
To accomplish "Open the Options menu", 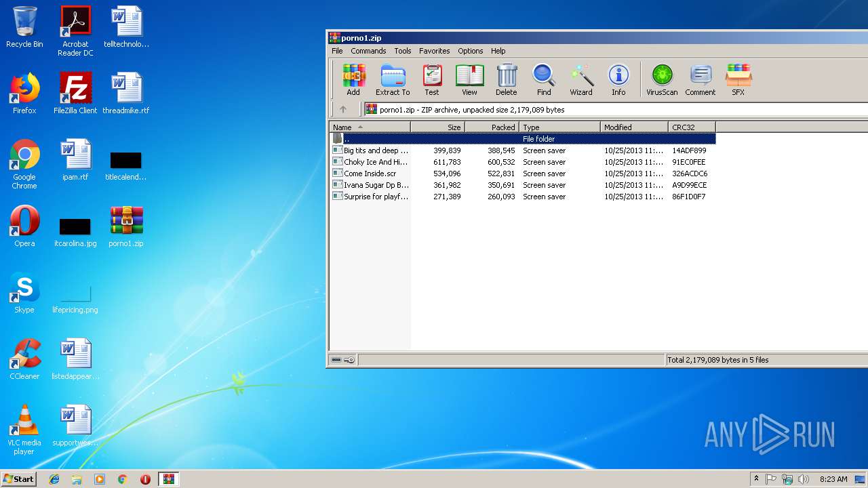I will (471, 51).
